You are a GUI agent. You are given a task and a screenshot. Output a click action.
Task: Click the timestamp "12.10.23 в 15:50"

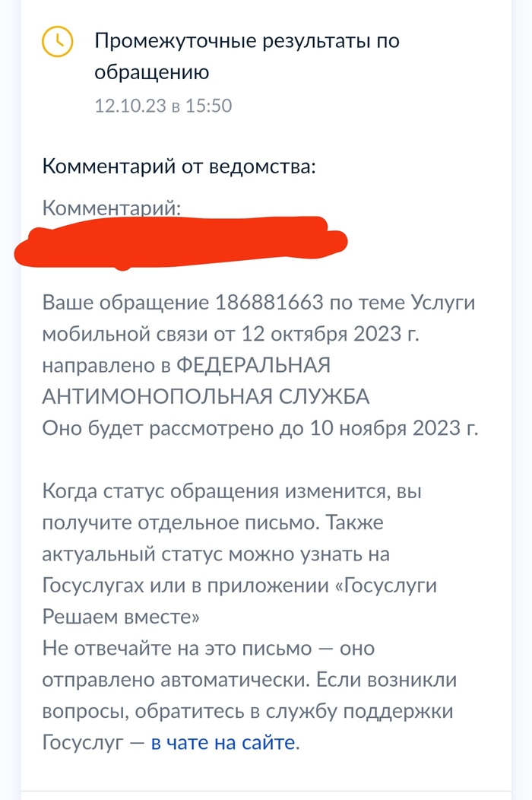[163, 105]
